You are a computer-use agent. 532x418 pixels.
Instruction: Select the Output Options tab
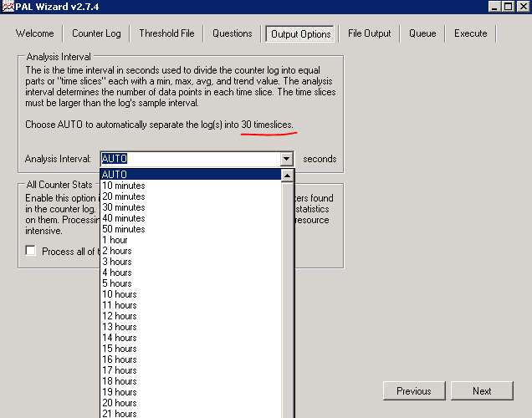pos(300,34)
